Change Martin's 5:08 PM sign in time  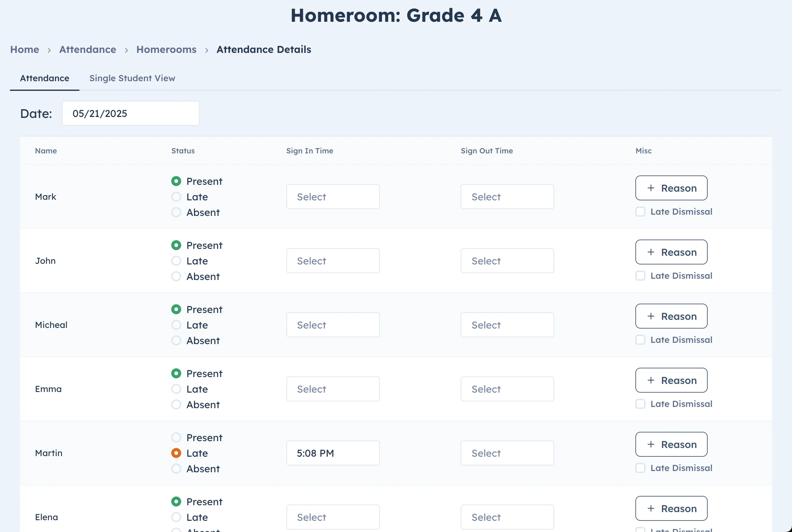point(333,453)
